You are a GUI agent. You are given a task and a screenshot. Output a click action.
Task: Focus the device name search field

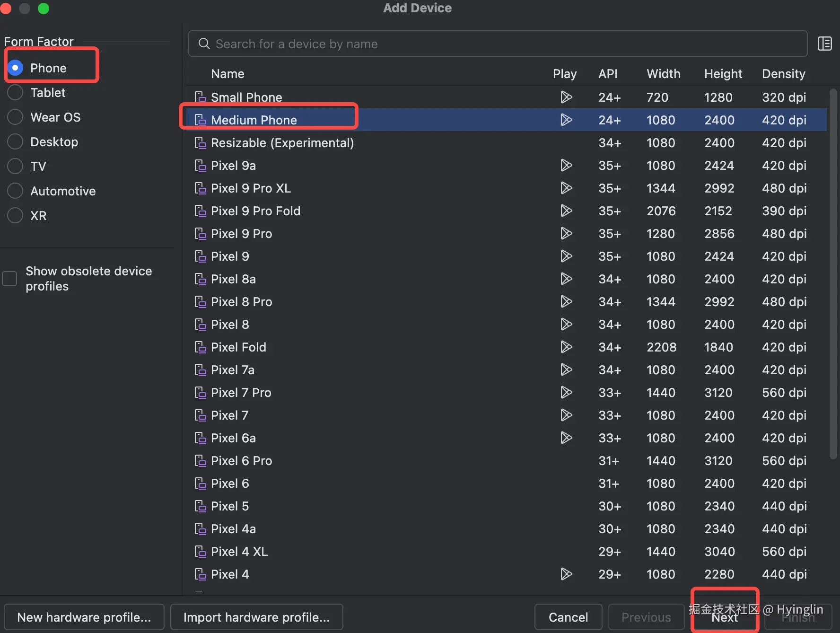(x=498, y=44)
